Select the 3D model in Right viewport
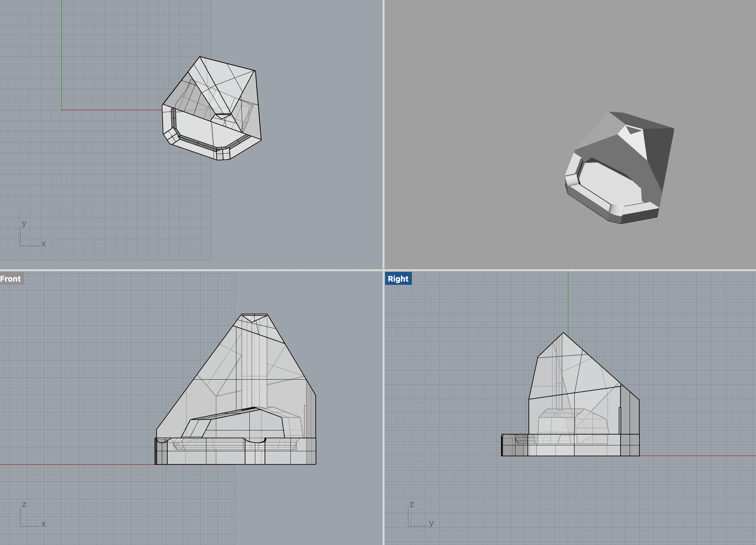 tap(570, 394)
